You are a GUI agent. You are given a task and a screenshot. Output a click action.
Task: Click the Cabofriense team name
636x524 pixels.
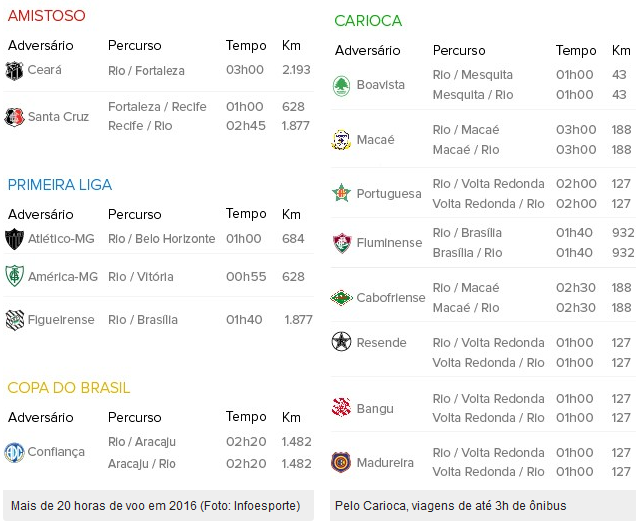(x=391, y=298)
